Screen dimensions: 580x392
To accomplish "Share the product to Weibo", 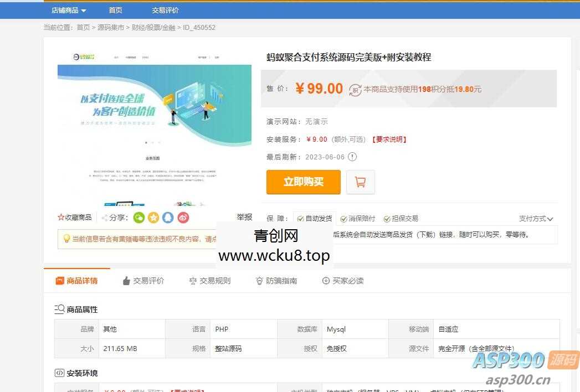I will click(183, 218).
